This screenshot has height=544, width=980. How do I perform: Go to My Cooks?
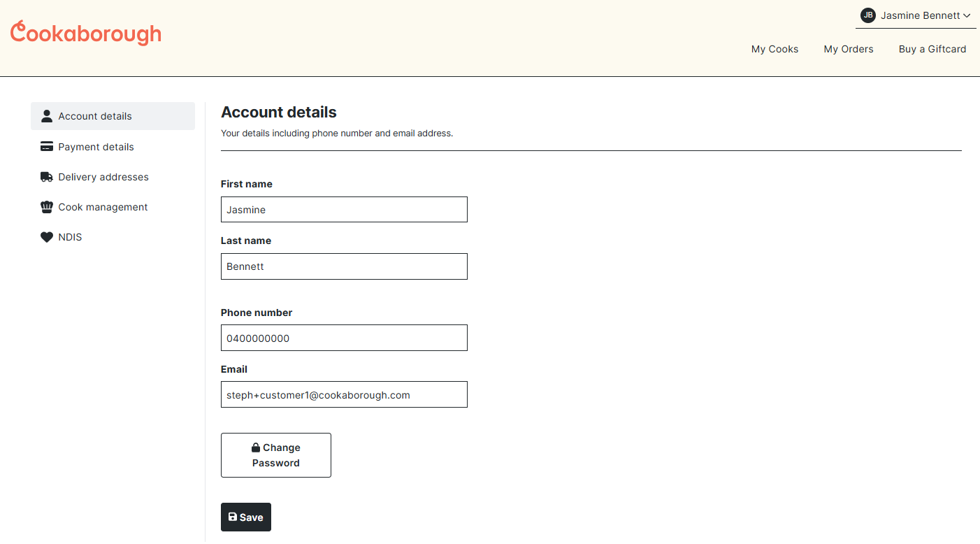tap(774, 49)
